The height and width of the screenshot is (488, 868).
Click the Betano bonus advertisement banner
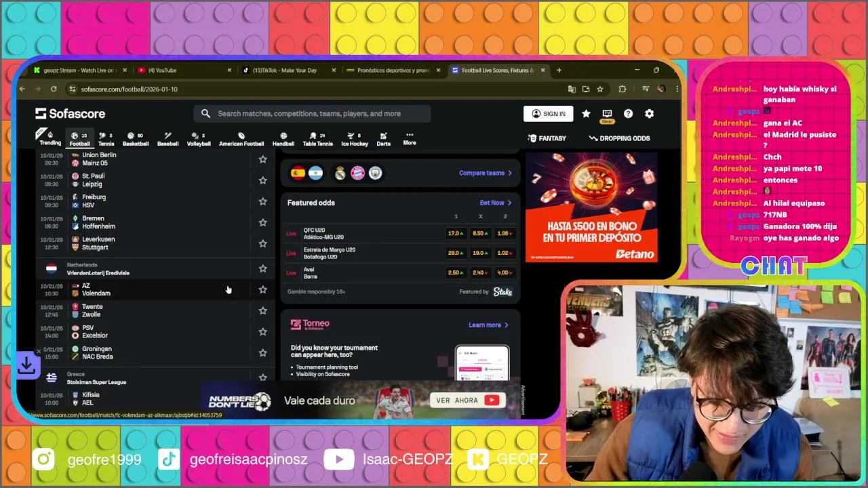tap(591, 207)
